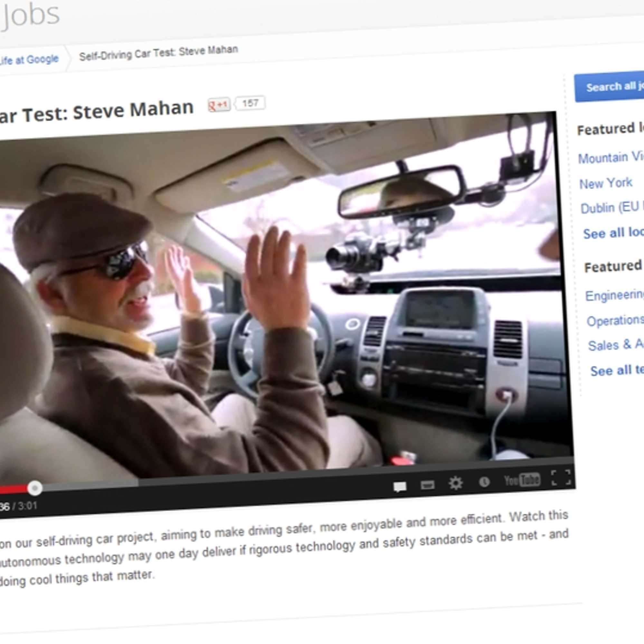Click the See all teams link
Viewport: 644px width, 644px height.
(x=617, y=370)
